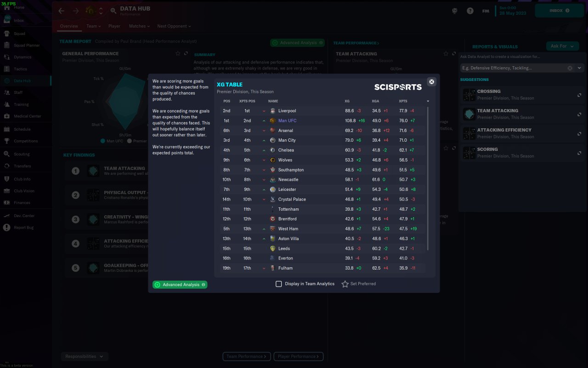
Task: Click green Advanced Analysis in popup
Action: point(180,285)
